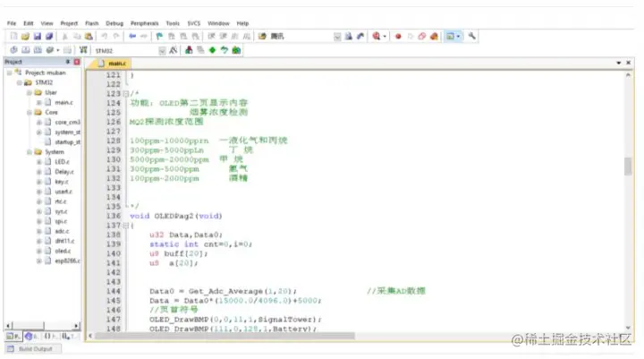Click the Find in Files icon
Screen dimensions: 644x359
[262, 36]
